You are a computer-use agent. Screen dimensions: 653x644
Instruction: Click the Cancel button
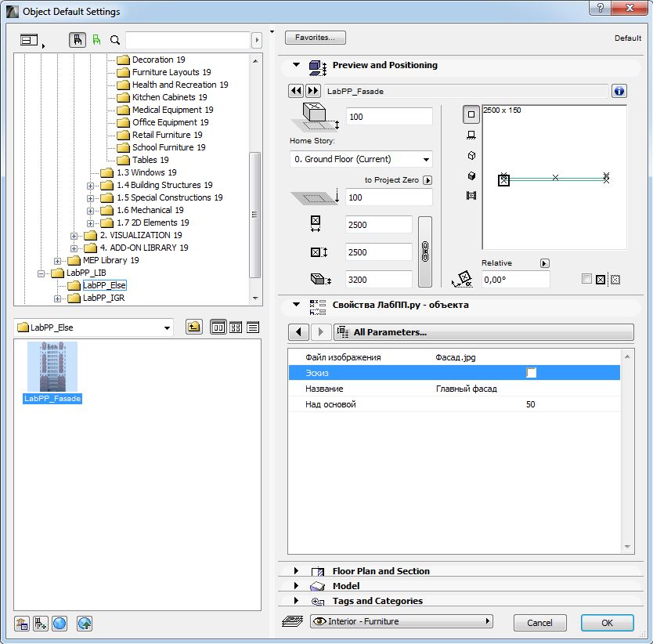click(539, 623)
